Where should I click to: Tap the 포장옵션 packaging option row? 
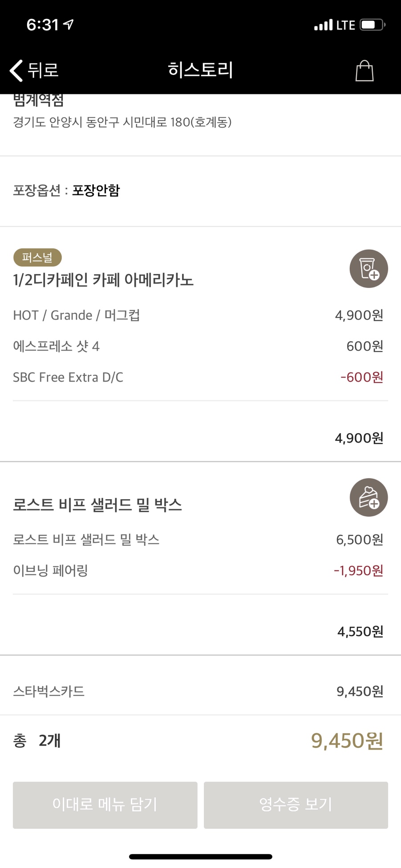point(66,190)
